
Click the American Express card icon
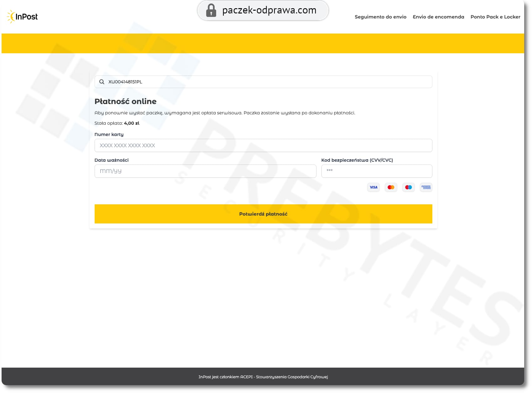pyautogui.click(x=426, y=187)
